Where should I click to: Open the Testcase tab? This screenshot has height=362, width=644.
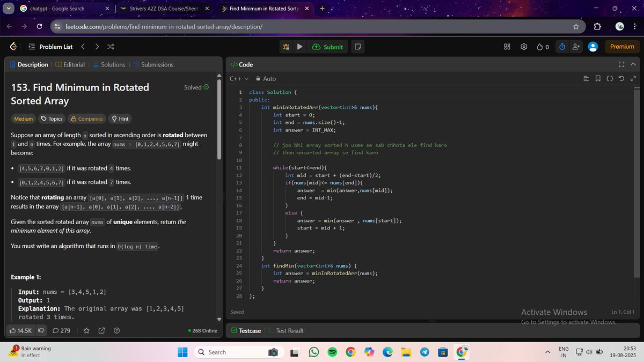246,330
